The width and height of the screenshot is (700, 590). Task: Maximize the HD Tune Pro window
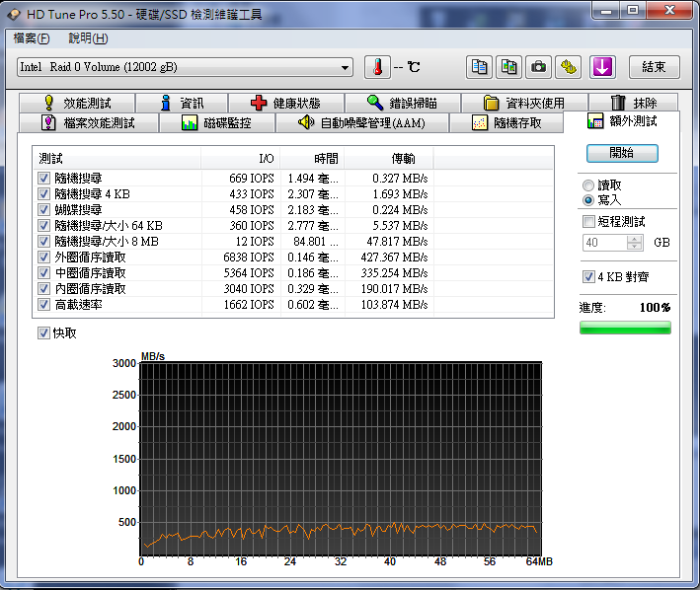click(632, 10)
